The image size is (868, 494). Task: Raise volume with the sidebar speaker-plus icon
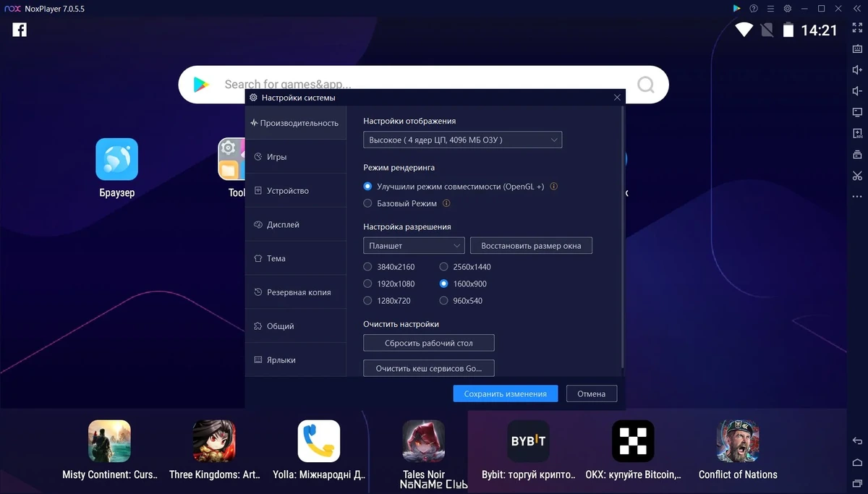[857, 70]
